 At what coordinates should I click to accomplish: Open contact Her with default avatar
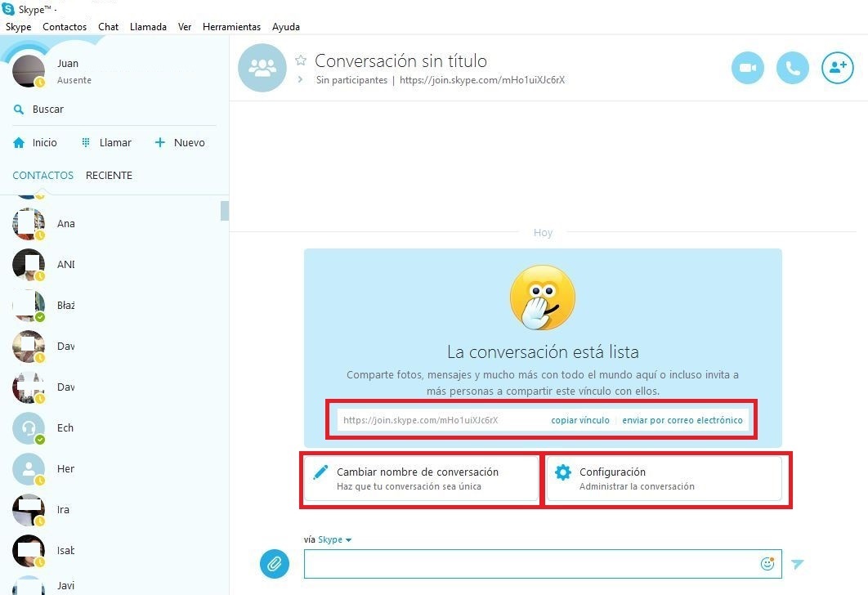29,469
